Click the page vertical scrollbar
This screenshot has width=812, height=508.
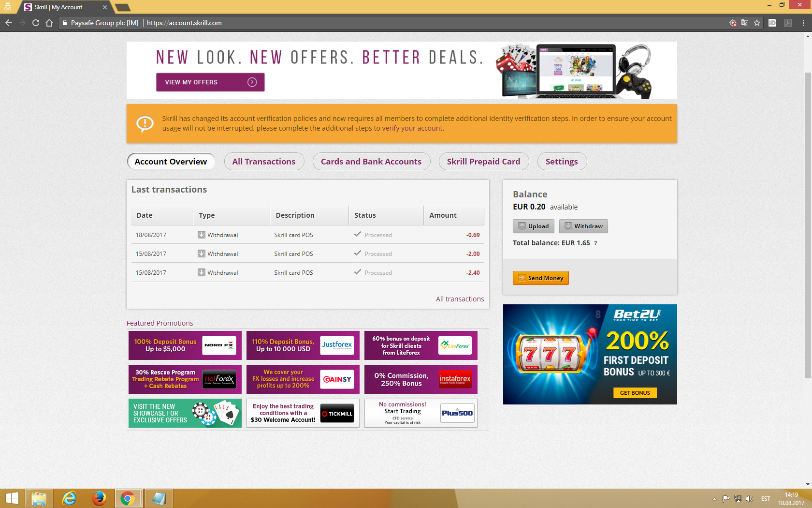click(808, 225)
